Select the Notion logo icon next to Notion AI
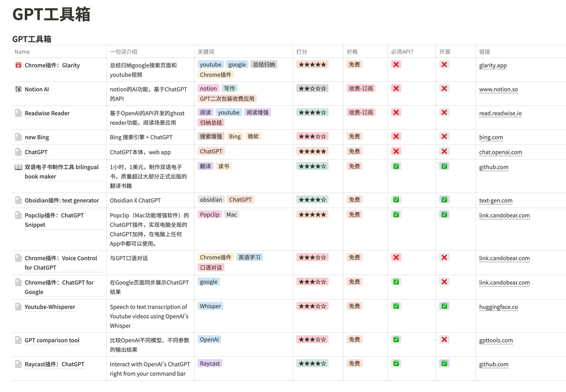The image size is (566, 392). pos(18,89)
